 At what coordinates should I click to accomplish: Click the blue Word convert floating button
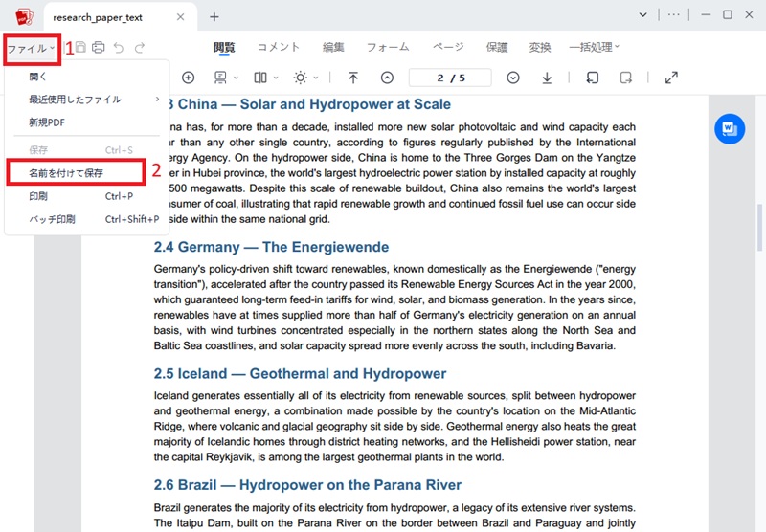(730, 129)
